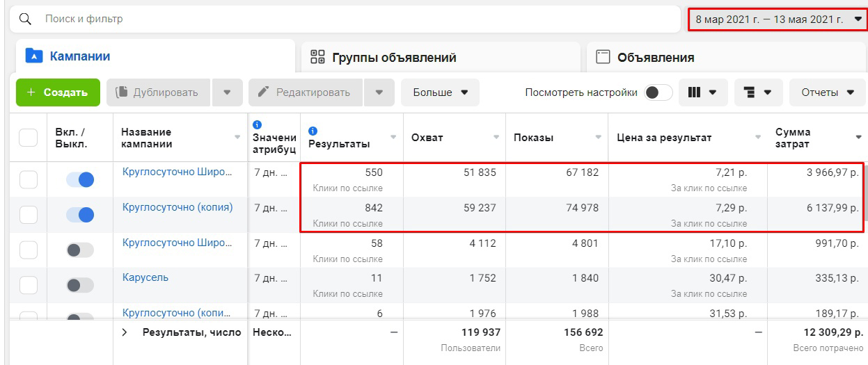
Task: Click the 156 692 total impressions value
Action: [x=583, y=332]
